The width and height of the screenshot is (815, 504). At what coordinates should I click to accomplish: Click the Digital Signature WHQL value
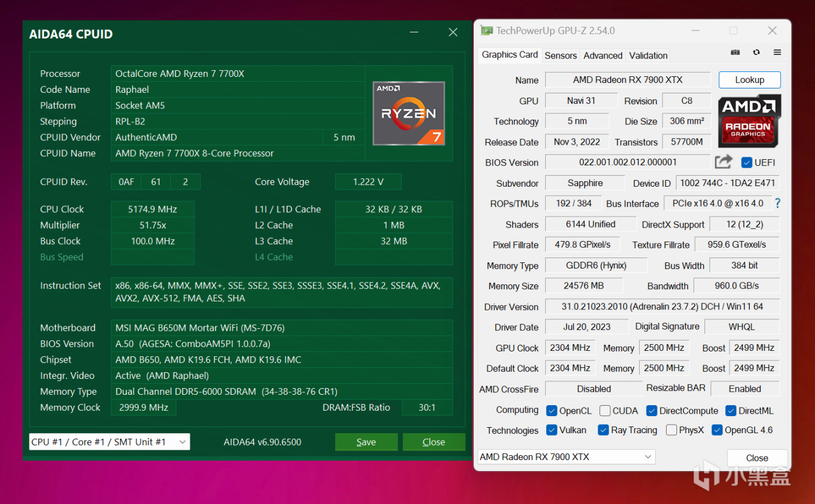click(742, 326)
